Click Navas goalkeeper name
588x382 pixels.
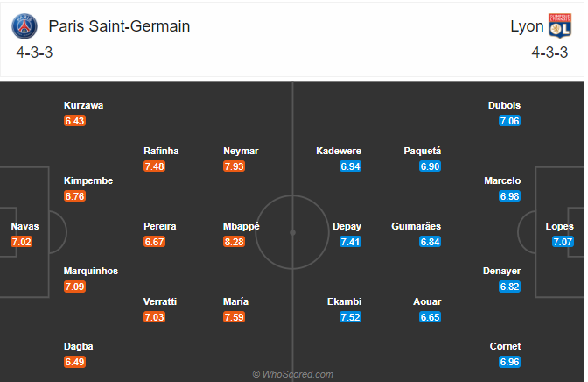click(24, 226)
